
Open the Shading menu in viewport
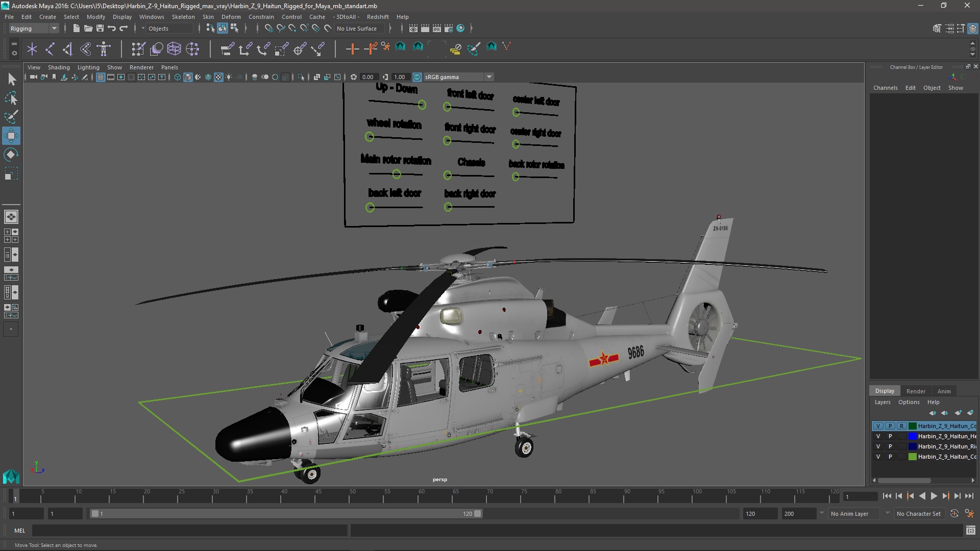[x=58, y=67]
